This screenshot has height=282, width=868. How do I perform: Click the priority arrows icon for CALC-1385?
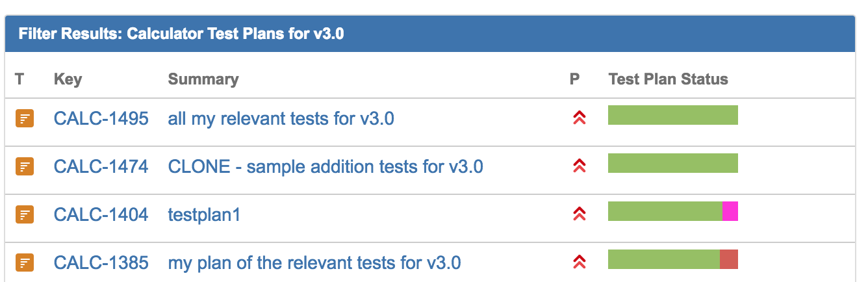(579, 262)
